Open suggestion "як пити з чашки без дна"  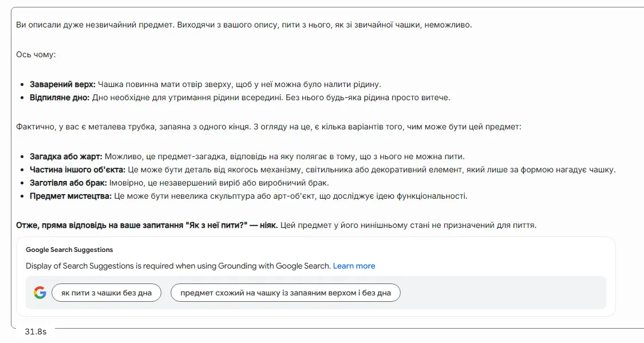click(106, 293)
